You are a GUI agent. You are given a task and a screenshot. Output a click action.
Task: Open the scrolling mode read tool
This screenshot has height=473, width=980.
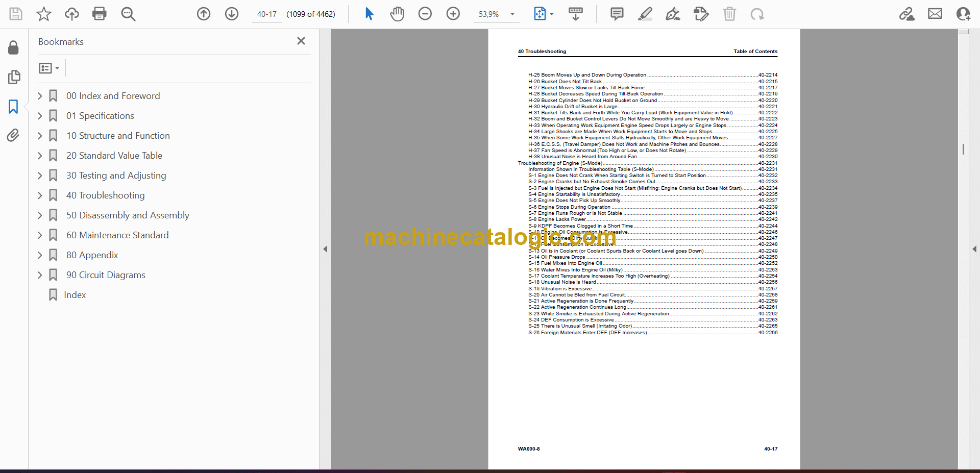(x=576, y=14)
